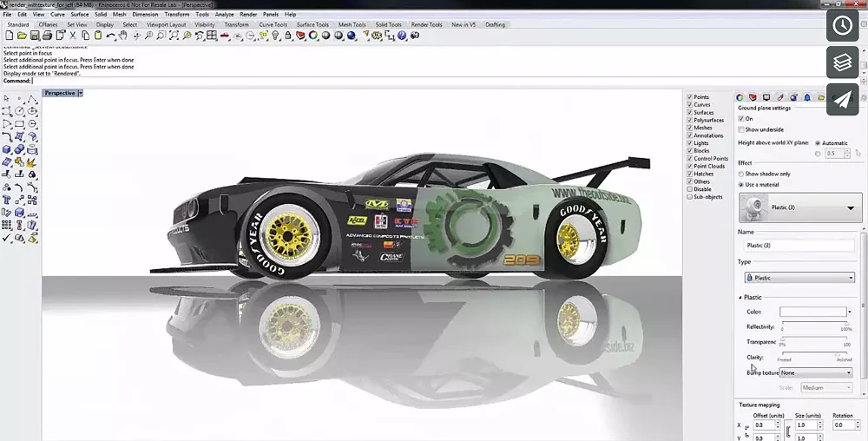Click the Open folder icon

pos(23,36)
